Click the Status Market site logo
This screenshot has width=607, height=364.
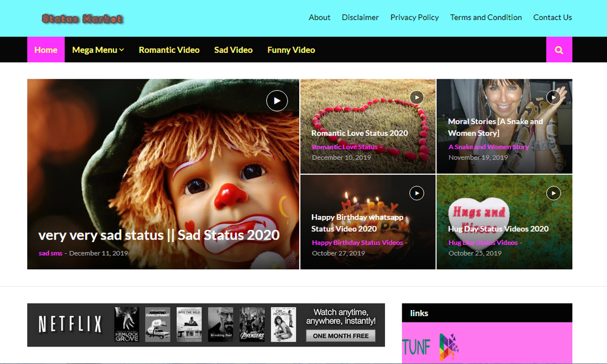point(83,19)
